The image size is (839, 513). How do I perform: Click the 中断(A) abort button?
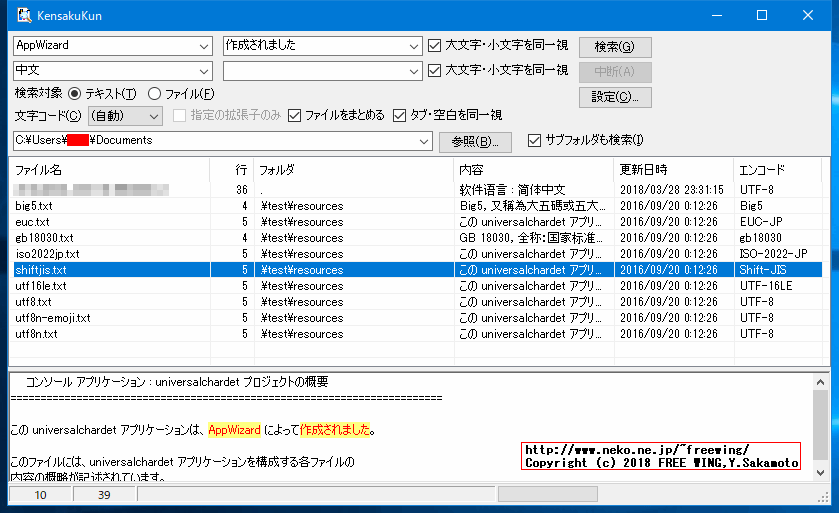(615, 72)
